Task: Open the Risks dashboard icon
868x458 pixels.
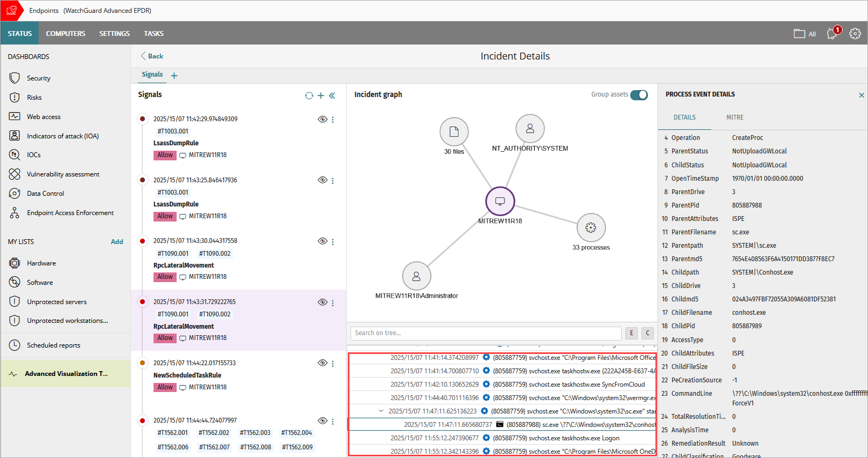Action: [14, 98]
